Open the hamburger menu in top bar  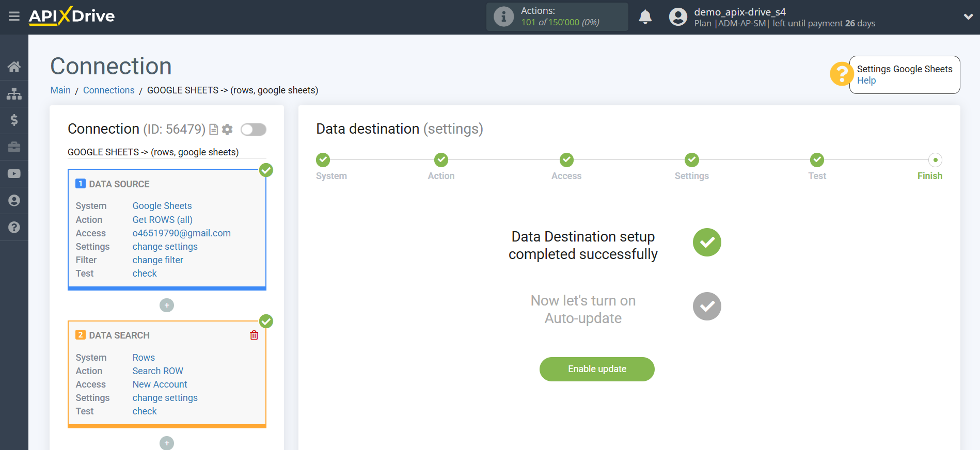[14, 17]
